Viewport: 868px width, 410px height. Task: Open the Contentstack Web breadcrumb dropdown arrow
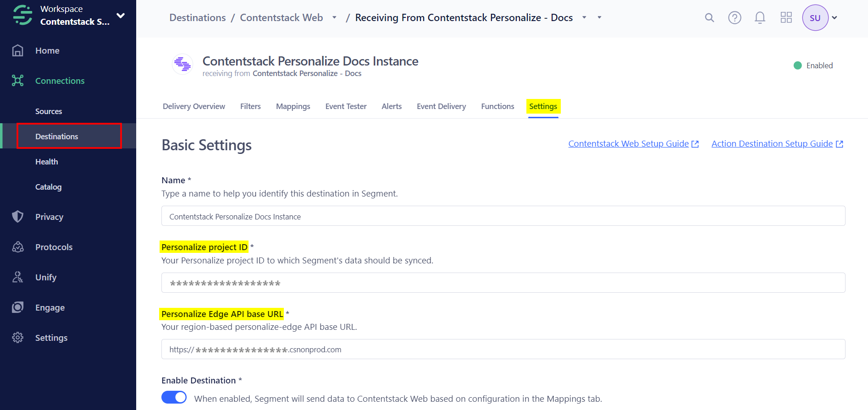click(334, 17)
